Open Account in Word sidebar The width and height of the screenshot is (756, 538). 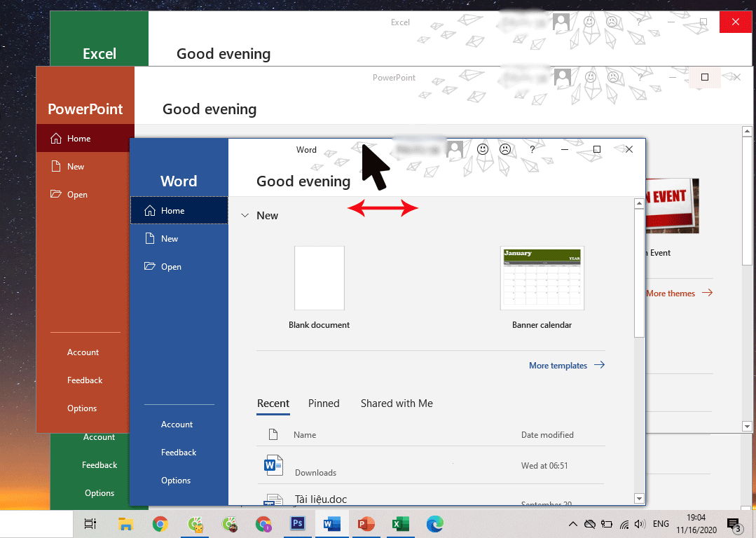177,425
